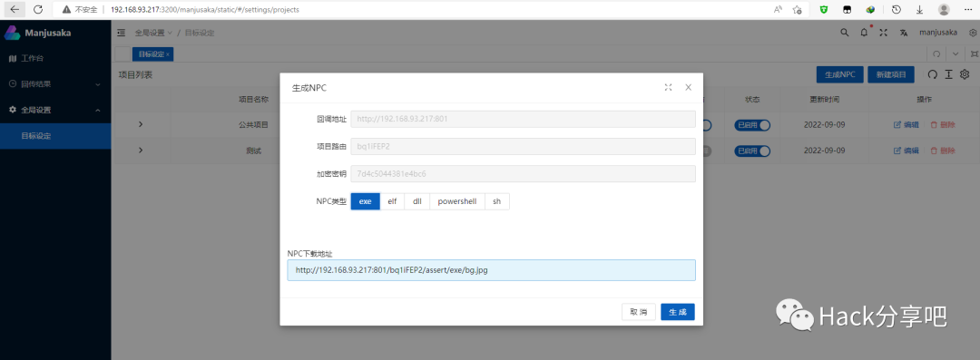Reload the browser page
This screenshot has width=980, height=360.
[x=38, y=9]
